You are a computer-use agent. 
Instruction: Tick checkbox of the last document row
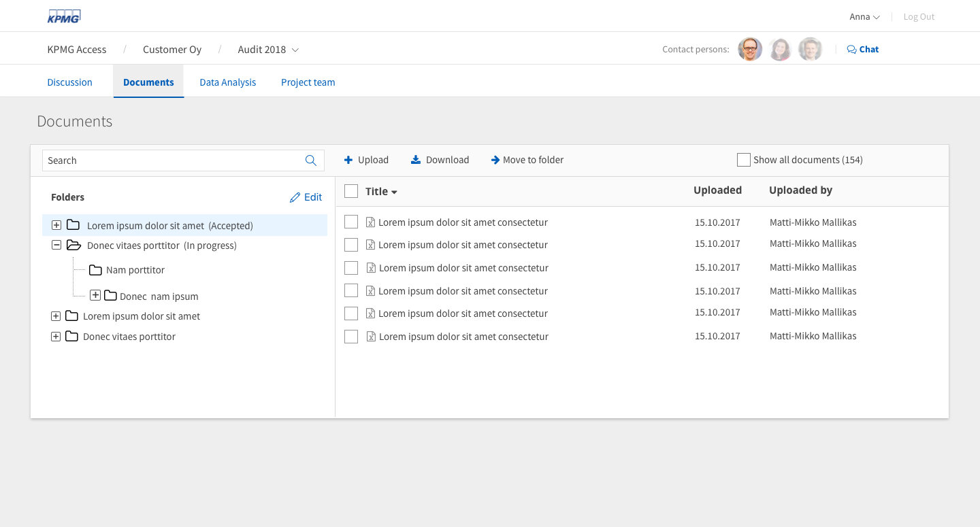click(x=351, y=336)
